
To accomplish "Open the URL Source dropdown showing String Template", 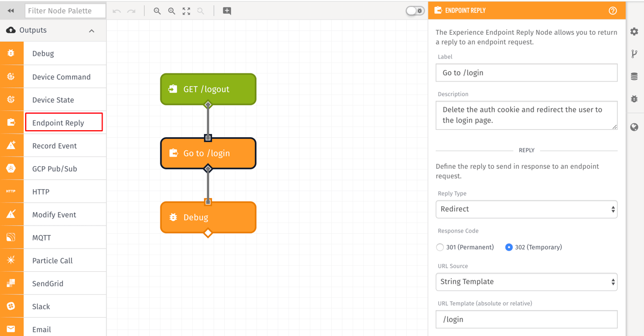I will coord(526,282).
